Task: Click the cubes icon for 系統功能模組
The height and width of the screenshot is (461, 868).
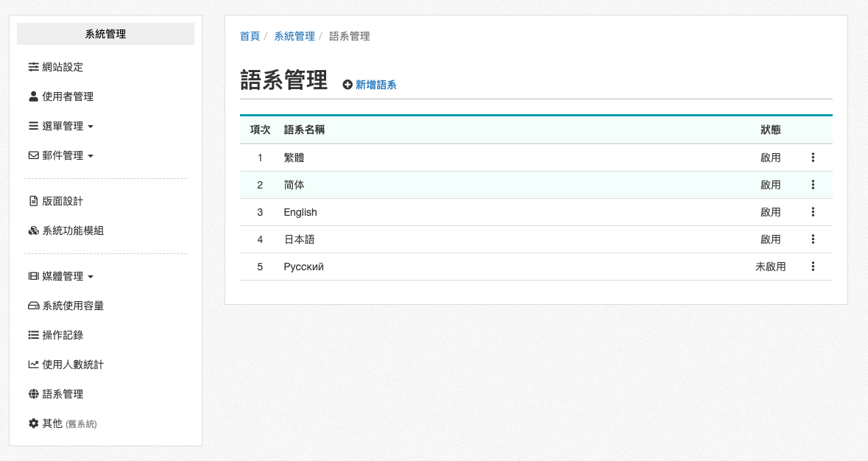Action: pyautogui.click(x=33, y=230)
